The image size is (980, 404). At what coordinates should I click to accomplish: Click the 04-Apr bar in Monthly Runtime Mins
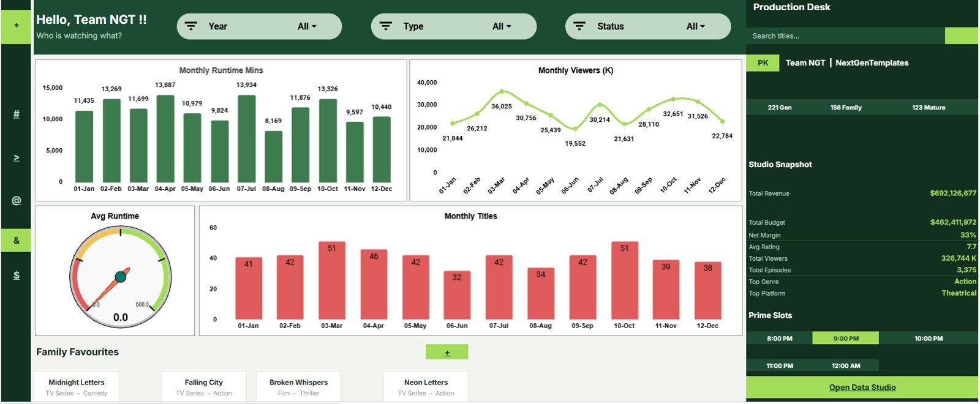point(165,139)
